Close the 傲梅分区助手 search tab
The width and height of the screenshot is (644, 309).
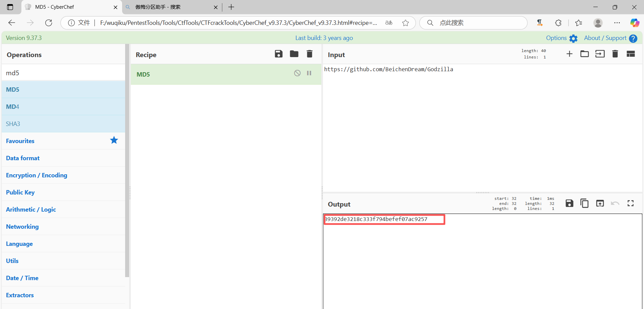point(216,7)
